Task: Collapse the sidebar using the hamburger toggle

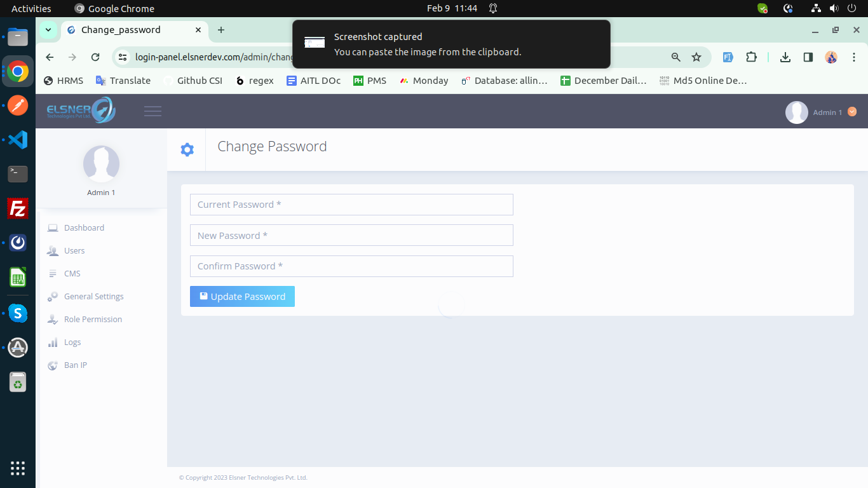Action: (x=153, y=111)
